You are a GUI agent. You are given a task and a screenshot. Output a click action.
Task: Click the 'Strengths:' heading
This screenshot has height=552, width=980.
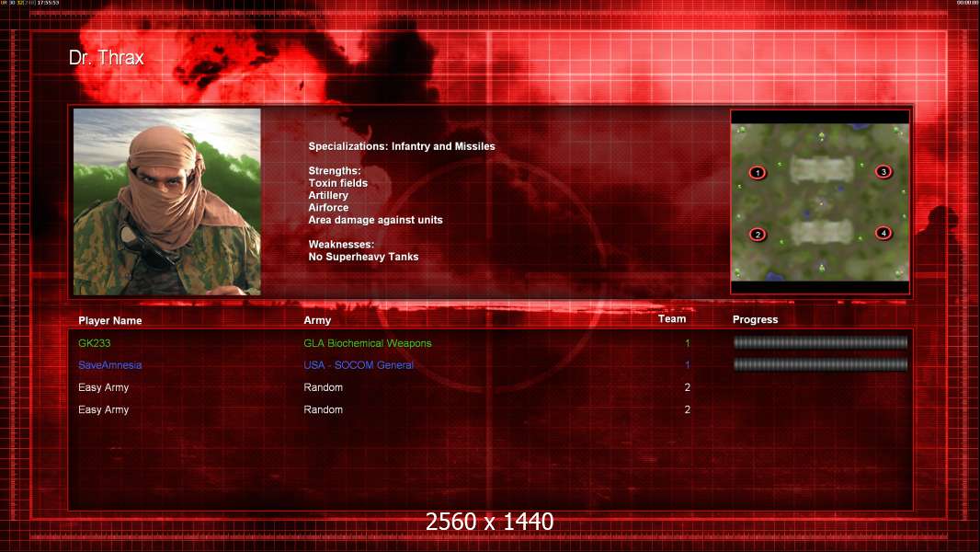click(335, 171)
